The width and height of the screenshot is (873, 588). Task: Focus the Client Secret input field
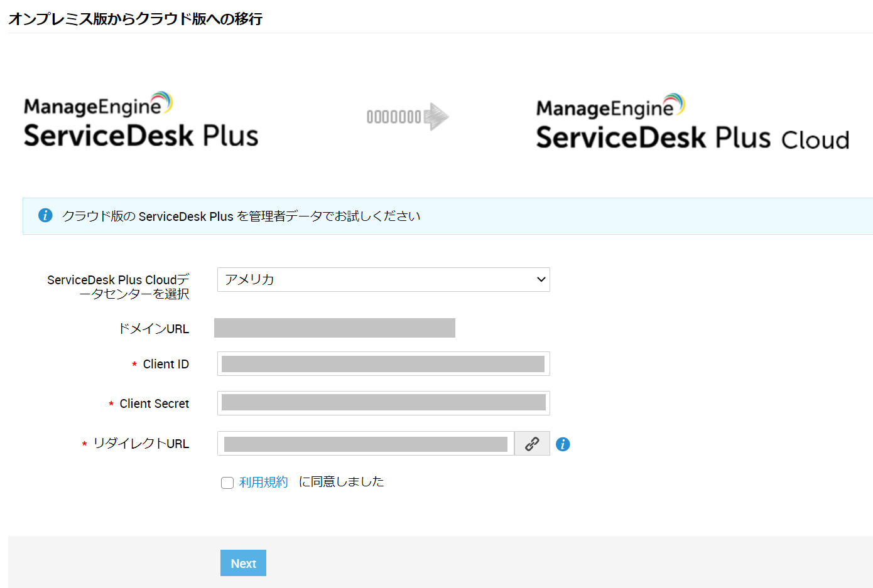pyautogui.click(x=383, y=403)
